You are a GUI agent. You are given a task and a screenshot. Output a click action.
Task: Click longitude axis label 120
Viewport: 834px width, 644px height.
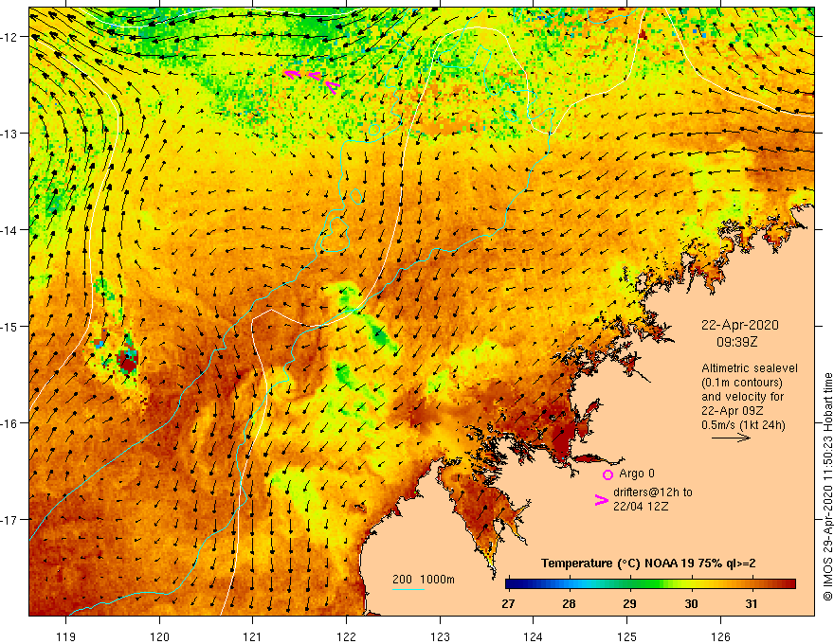coord(159,636)
